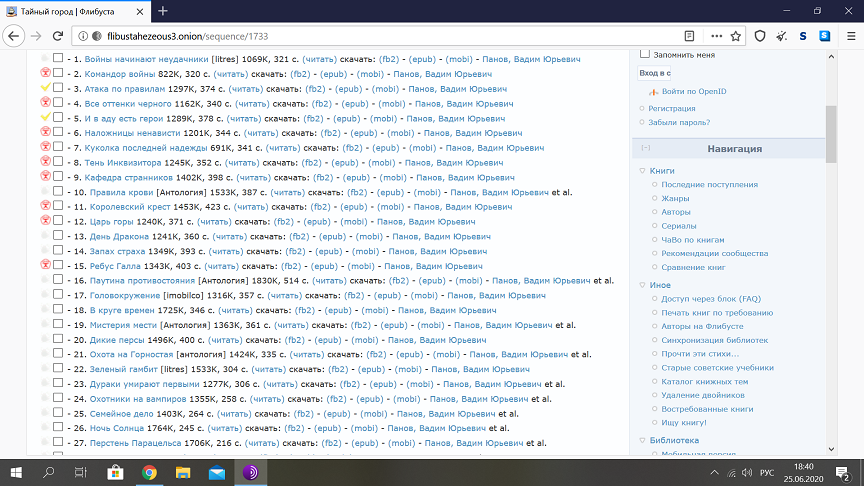864x486 pixels.
Task: Close the Тайный город tab
Action: tap(140, 12)
